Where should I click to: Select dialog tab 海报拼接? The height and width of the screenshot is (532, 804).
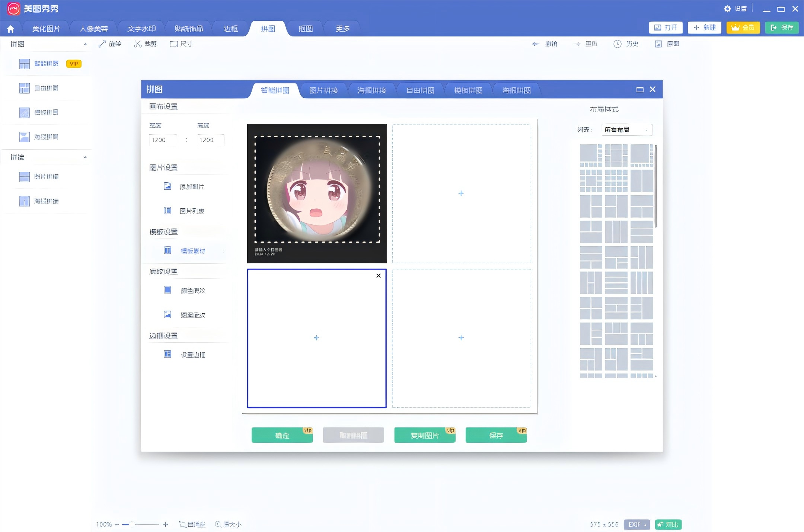pyautogui.click(x=372, y=90)
